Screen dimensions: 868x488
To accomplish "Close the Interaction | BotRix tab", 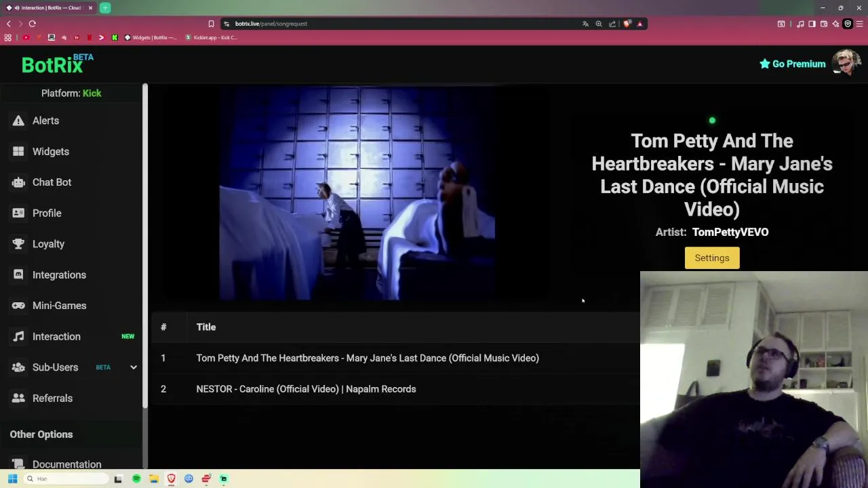I will pos(90,7).
